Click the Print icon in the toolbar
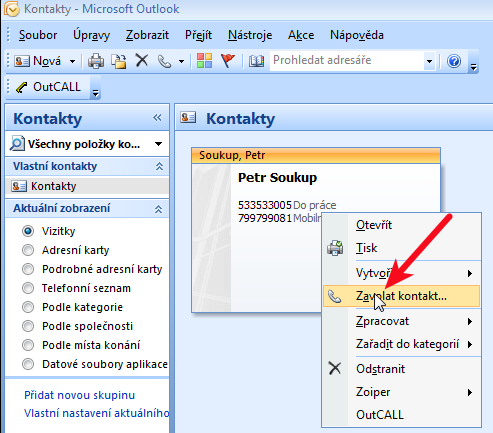Viewport: 493px width, 433px height. pyautogui.click(x=96, y=61)
